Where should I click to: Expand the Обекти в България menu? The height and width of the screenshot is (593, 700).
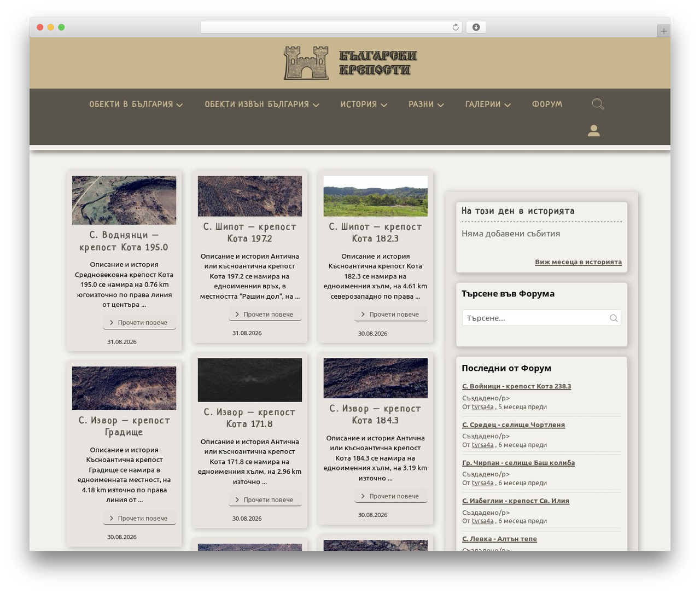click(x=136, y=104)
